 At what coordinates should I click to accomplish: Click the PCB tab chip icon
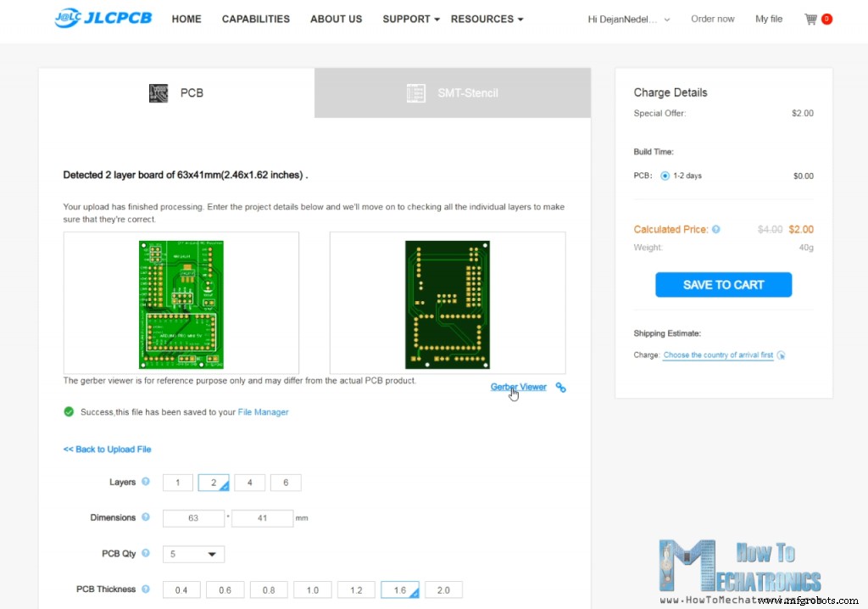point(159,93)
